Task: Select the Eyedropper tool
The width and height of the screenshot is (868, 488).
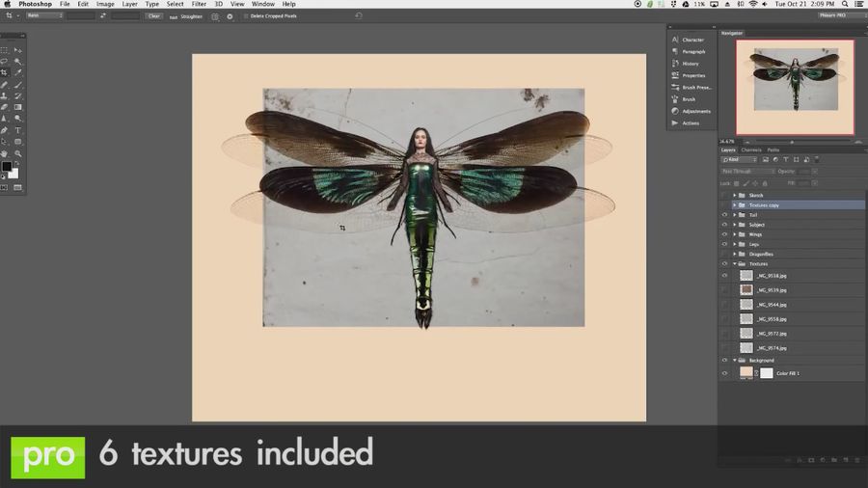Action: 17,73
